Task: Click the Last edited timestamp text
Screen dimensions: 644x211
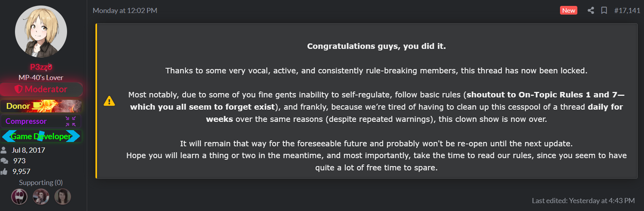Action: 583,201
